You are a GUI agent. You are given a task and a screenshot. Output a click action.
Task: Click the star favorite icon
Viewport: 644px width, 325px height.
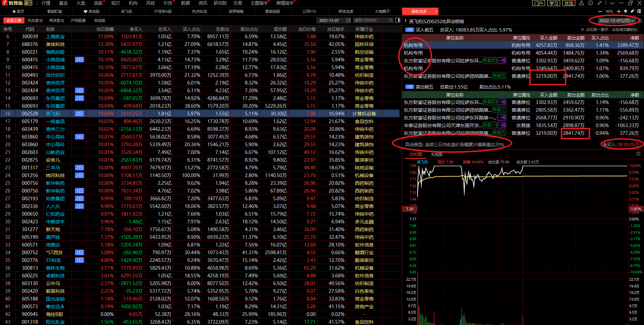[626, 11]
